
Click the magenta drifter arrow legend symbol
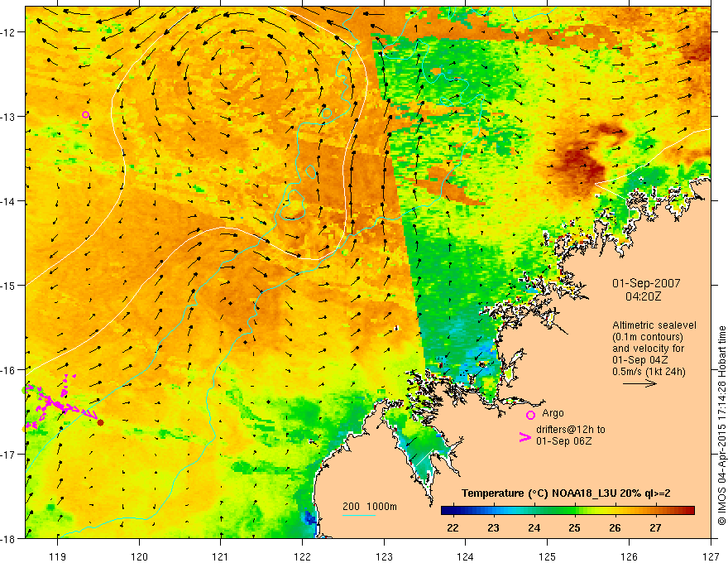tap(525, 436)
